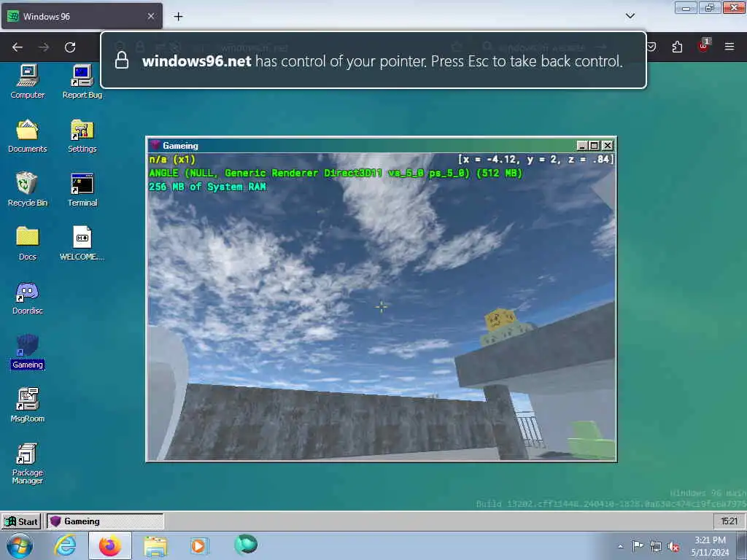Open the Firefox hamburger menu
Image resolution: width=747 pixels, height=560 pixels.
729,47
